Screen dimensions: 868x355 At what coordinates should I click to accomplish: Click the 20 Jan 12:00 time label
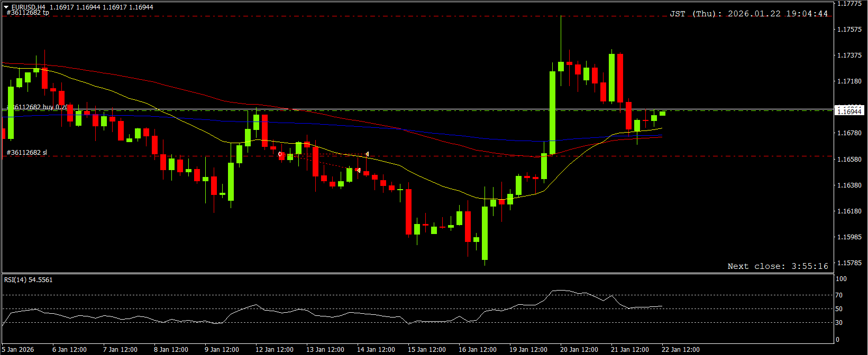(579, 350)
